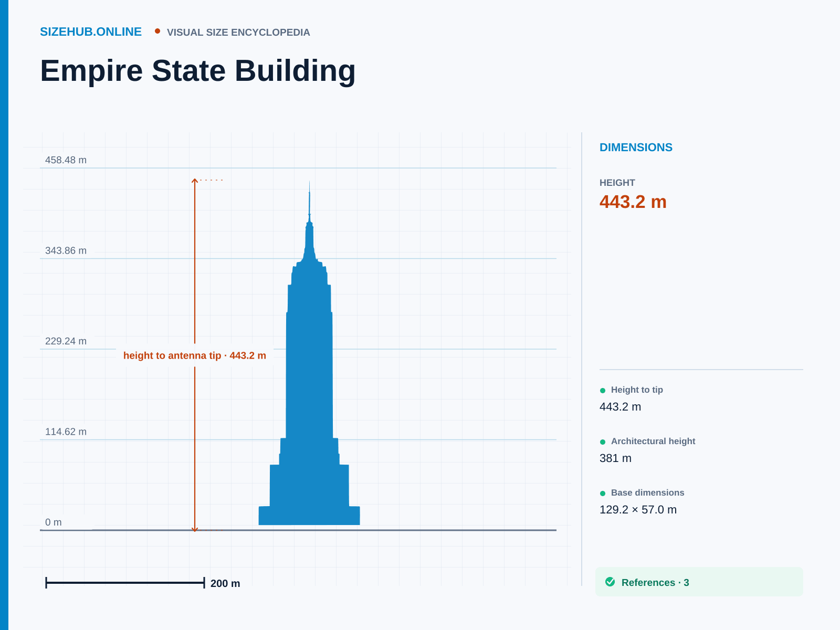Click the Architectural height label
Screen dimensions: 840x630
[x=653, y=441]
